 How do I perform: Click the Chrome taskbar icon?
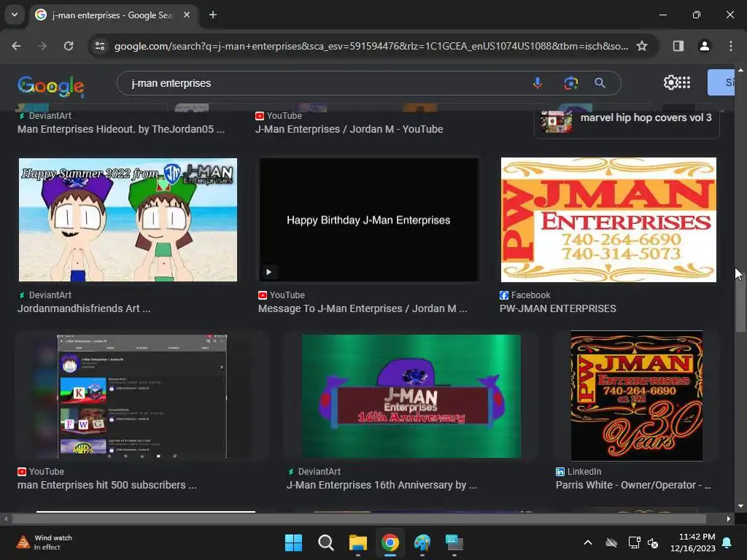[390, 542]
